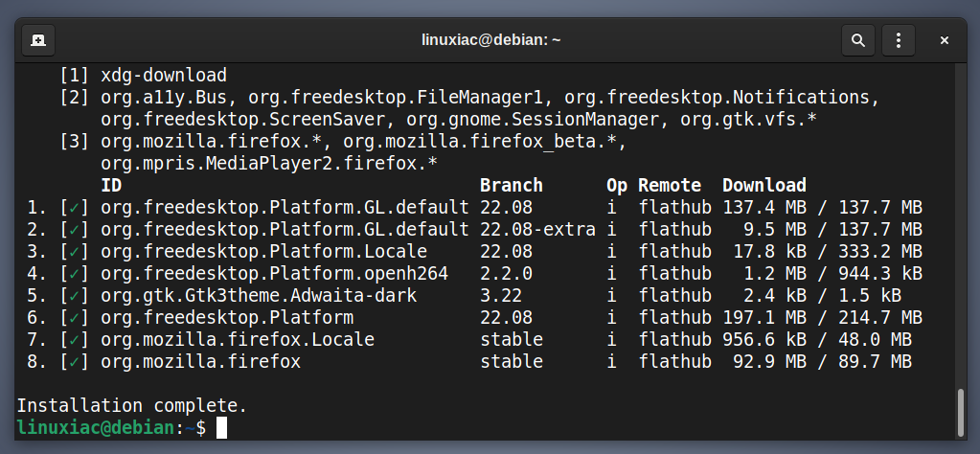This screenshot has height=454, width=980.
Task: Open the three-dot main menu
Action: click(x=899, y=40)
